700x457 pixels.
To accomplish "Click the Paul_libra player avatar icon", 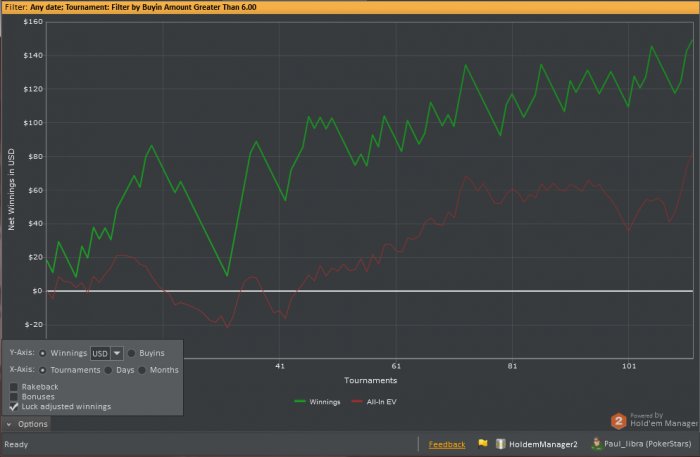I will [596, 444].
